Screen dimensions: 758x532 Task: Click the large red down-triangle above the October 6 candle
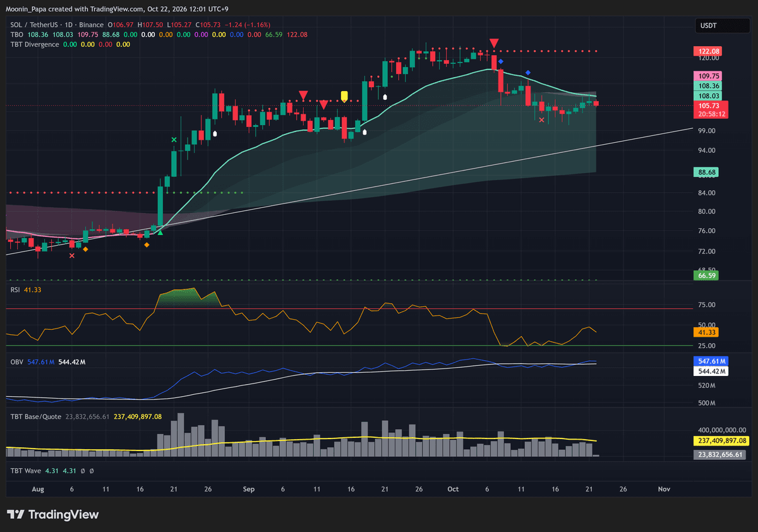coord(494,43)
